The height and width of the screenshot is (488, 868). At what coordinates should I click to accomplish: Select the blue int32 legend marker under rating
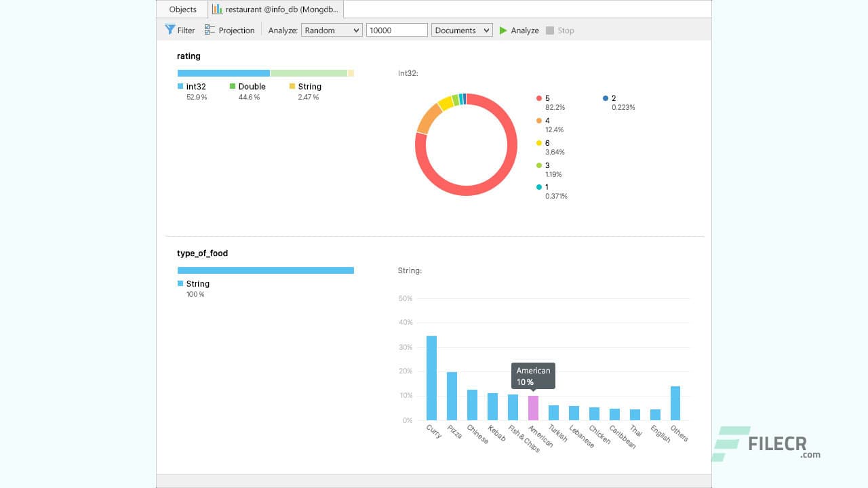pyautogui.click(x=179, y=87)
